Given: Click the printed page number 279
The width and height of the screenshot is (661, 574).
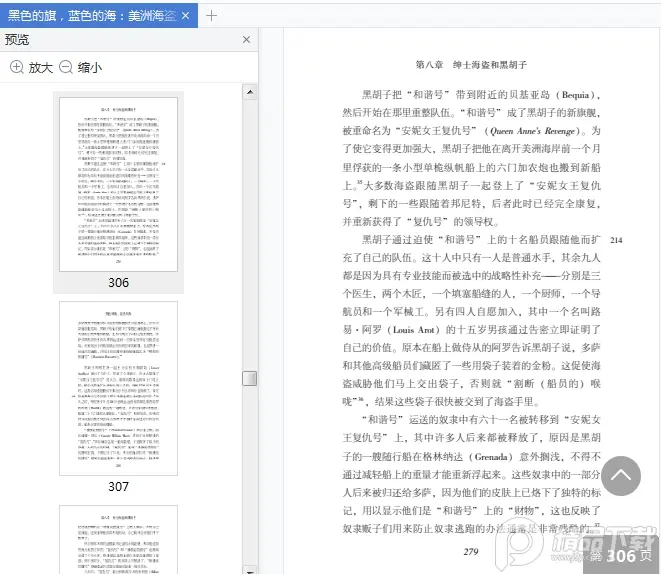Looking at the screenshot, I should [x=471, y=552].
